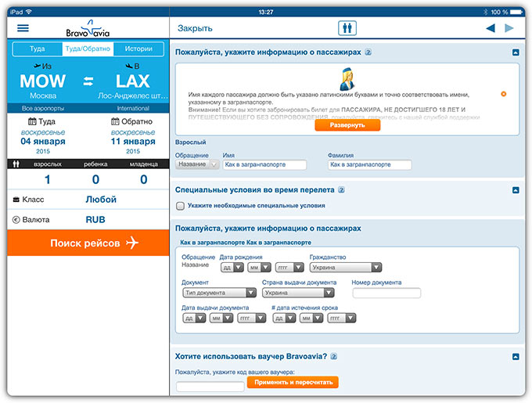Focus the Номер документа field
The image size is (532, 403).
(x=386, y=293)
